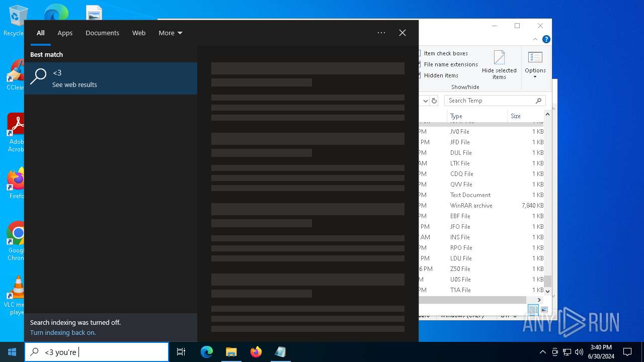Open the volume control tray icon
Viewport: 644px width, 362px height.
(579, 352)
